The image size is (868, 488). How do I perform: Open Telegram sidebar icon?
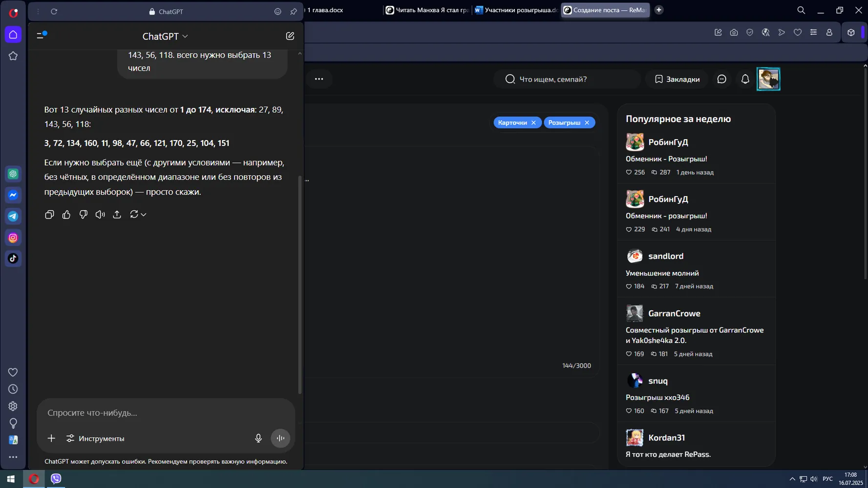coord(13,216)
